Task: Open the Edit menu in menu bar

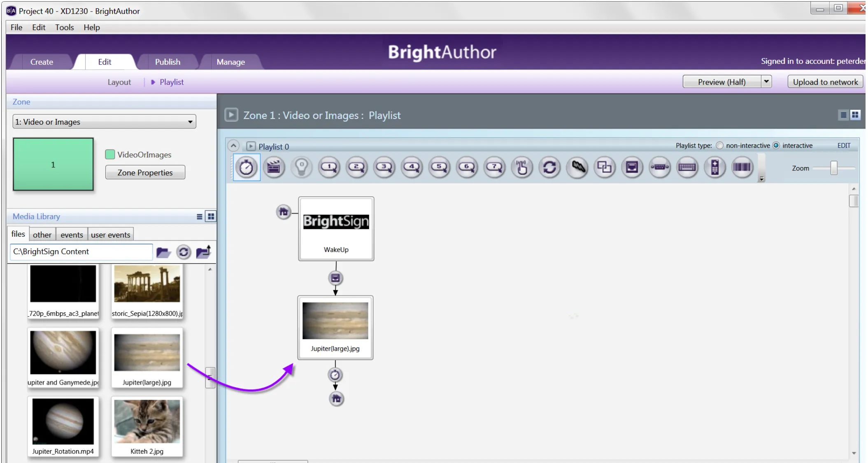Action: point(39,27)
